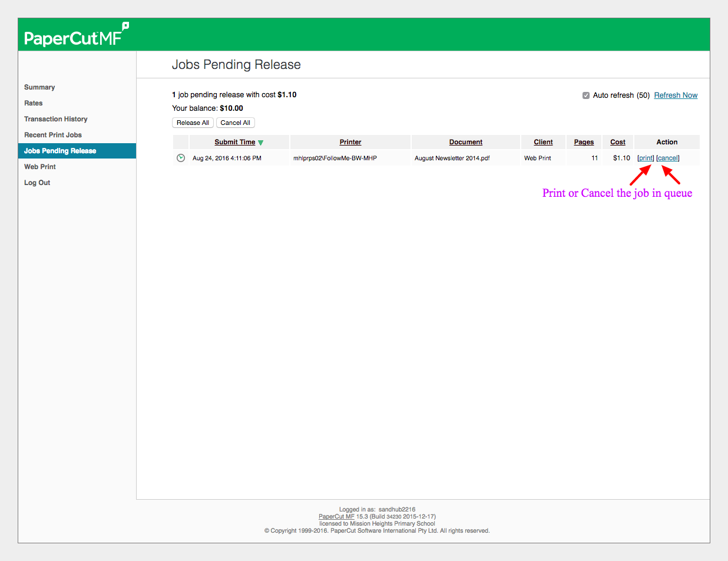Sort jobs by Client column header

pyautogui.click(x=543, y=142)
